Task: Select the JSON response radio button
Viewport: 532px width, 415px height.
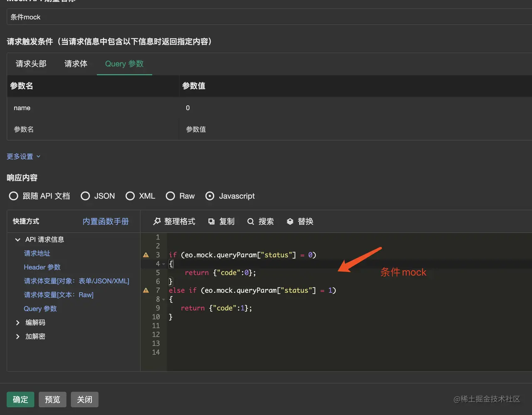Action: coord(85,196)
